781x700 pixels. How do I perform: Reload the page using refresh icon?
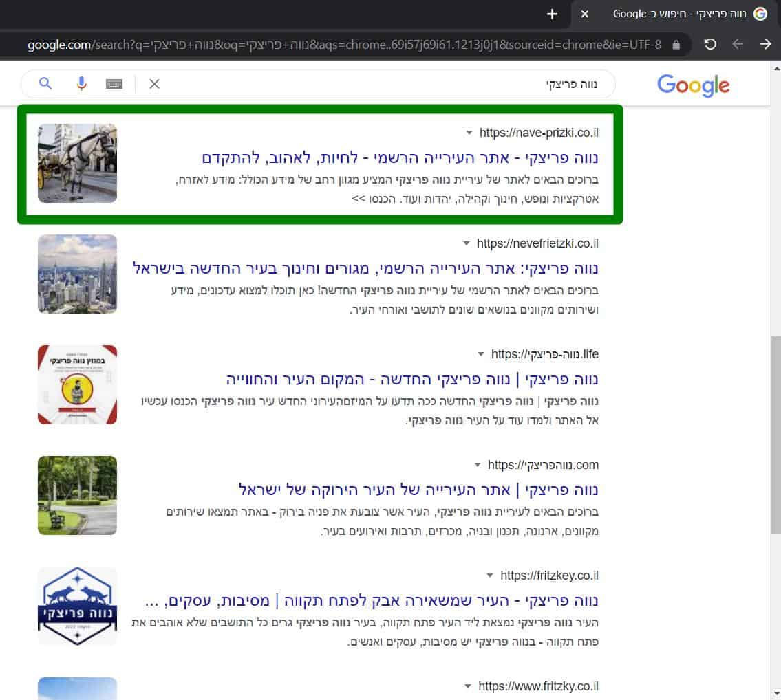[x=709, y=44]
